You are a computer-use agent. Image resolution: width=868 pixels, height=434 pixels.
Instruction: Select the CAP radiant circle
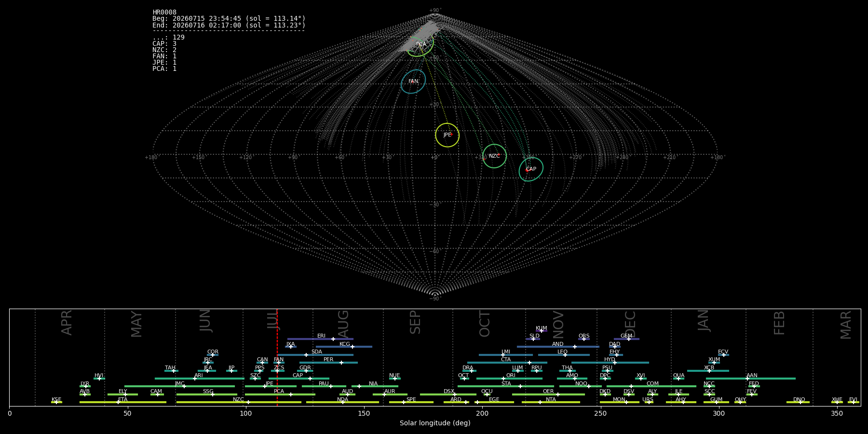(x=531, y=169)
